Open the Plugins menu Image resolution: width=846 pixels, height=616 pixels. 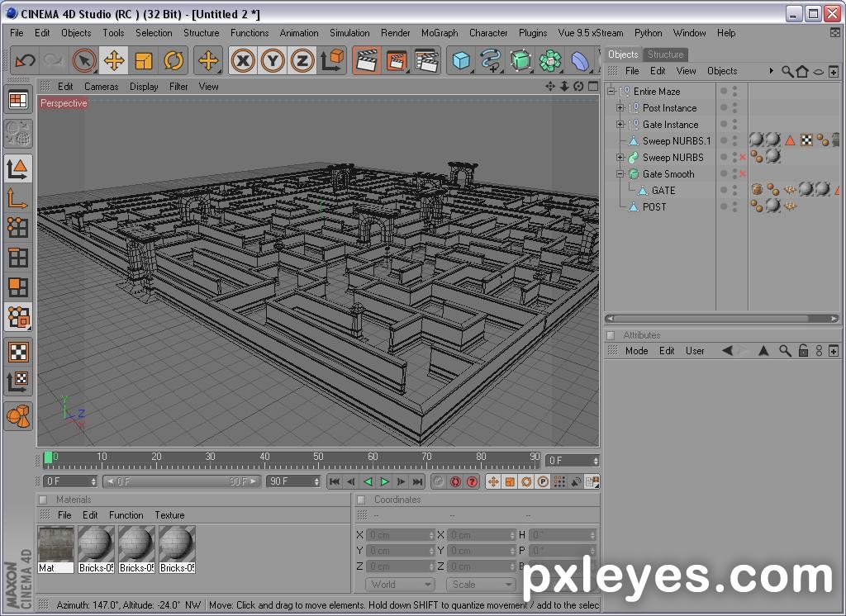[533, 33]
